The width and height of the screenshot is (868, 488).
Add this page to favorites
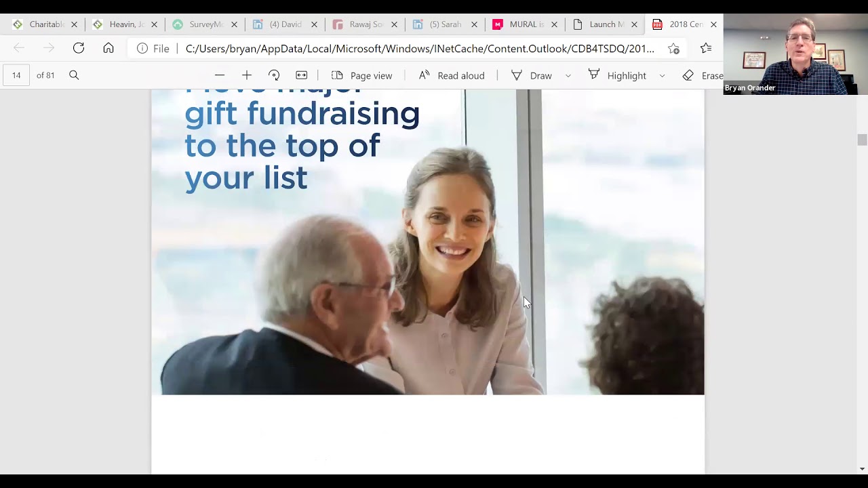tap(673, 48)
